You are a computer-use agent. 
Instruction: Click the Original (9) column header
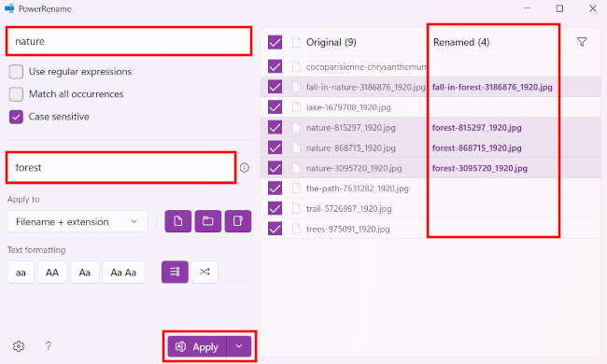pyautogui.click(x=331, y=42)
